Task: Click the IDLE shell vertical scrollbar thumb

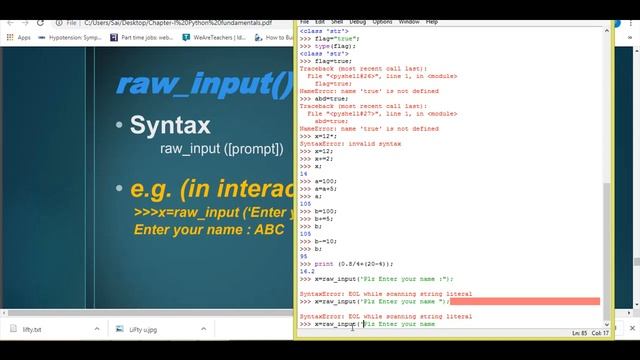Action: 607,251
